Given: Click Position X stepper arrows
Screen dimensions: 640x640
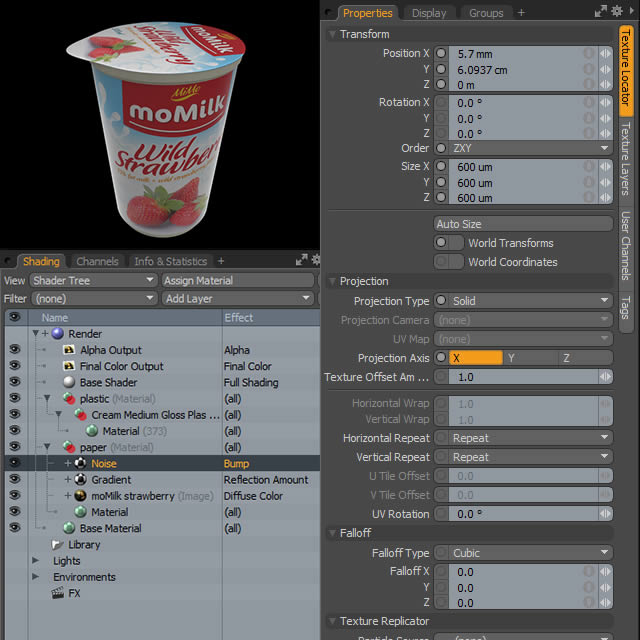Looking at the screenshot, I should coord(605,53).
